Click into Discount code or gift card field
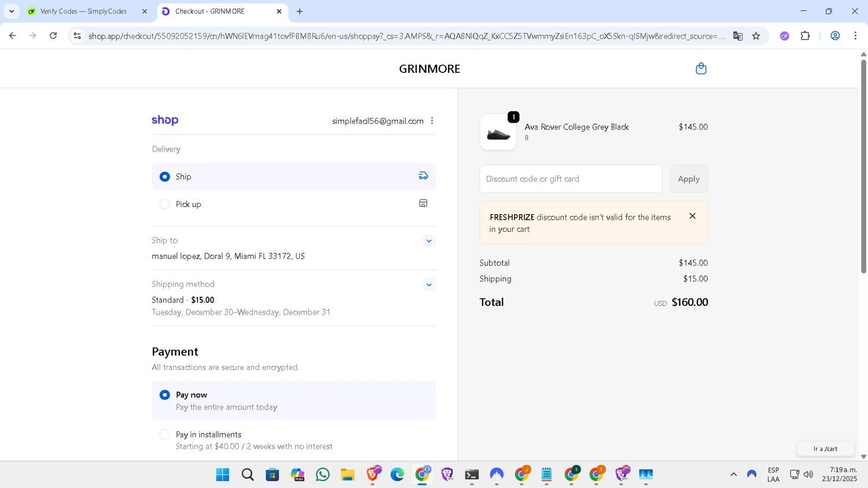This screenshot has width=868, height=488. click(571, 179)
